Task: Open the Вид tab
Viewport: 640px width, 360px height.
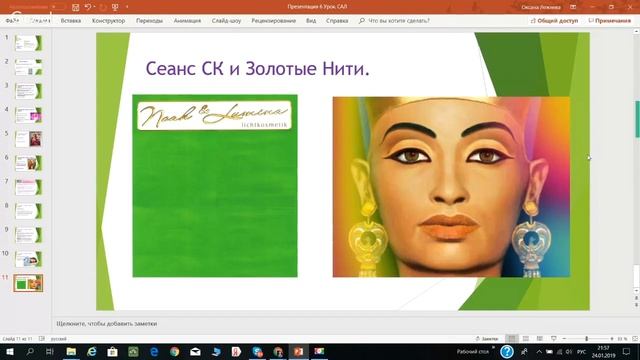Action: (311, 20)
